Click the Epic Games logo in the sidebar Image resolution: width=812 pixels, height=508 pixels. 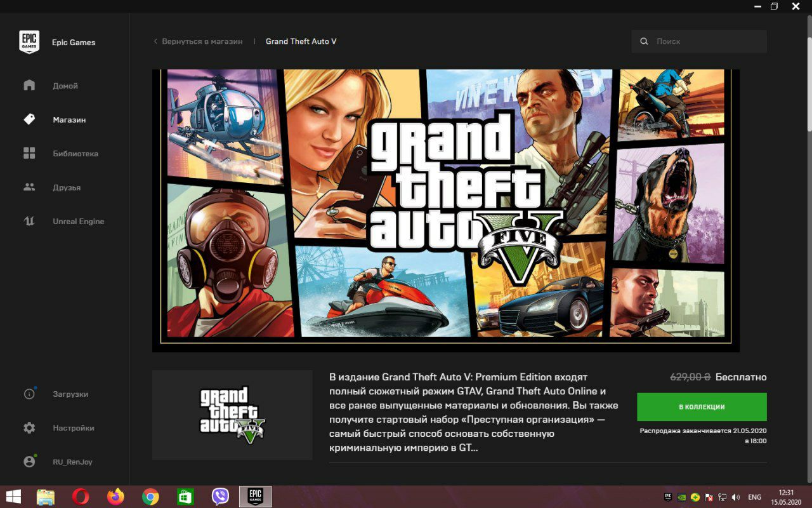tap(29, 42)
